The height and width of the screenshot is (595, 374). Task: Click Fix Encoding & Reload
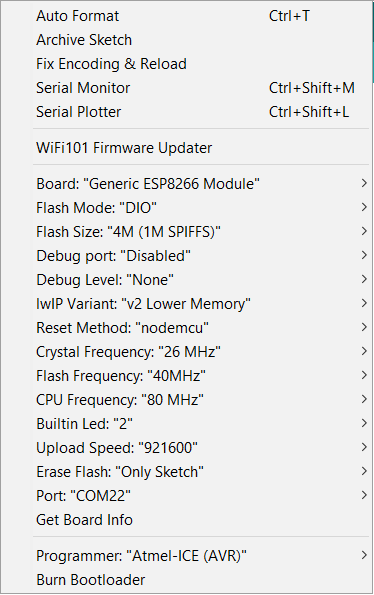(x=201, y=64)
